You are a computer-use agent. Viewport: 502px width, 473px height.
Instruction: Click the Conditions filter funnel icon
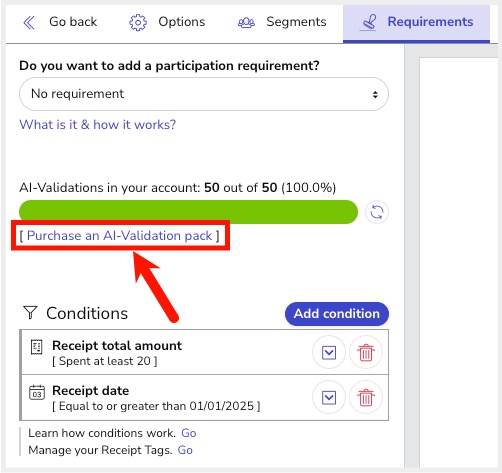point(30,313)
